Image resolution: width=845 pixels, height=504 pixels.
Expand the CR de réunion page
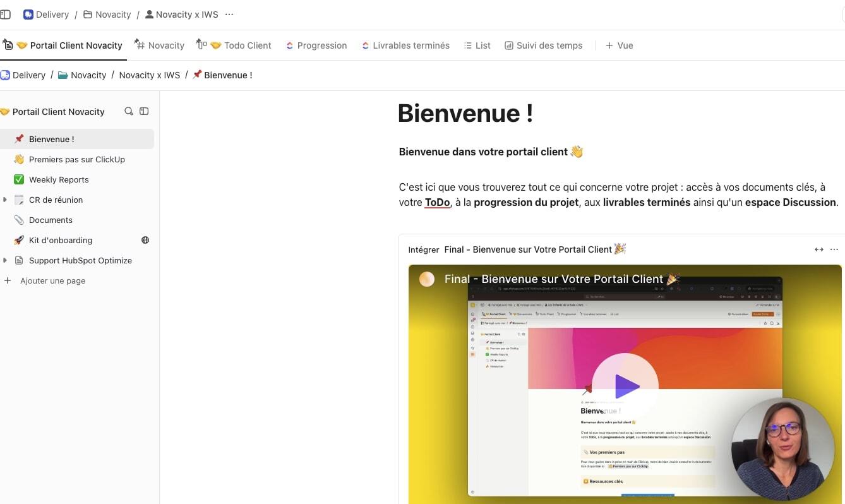point(5,200)
